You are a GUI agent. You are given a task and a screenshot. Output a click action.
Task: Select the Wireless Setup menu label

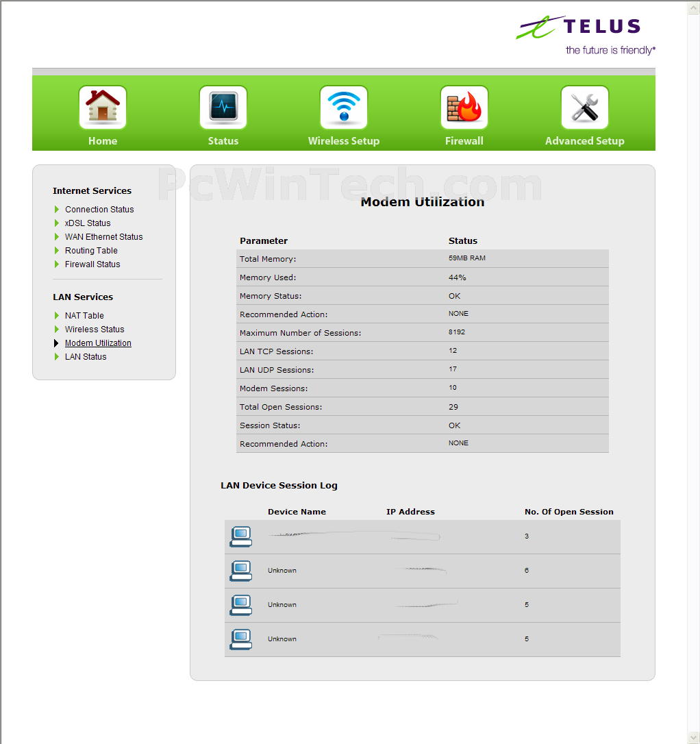[344, 141]
